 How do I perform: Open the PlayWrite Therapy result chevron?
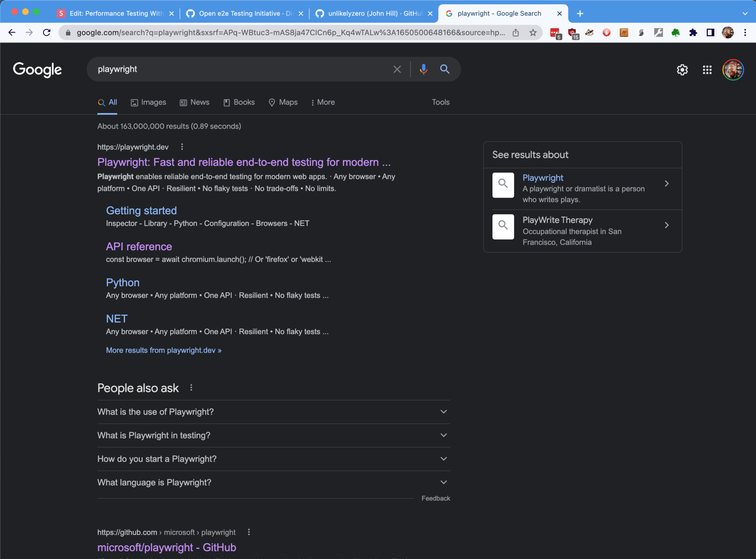pos(667,225)
